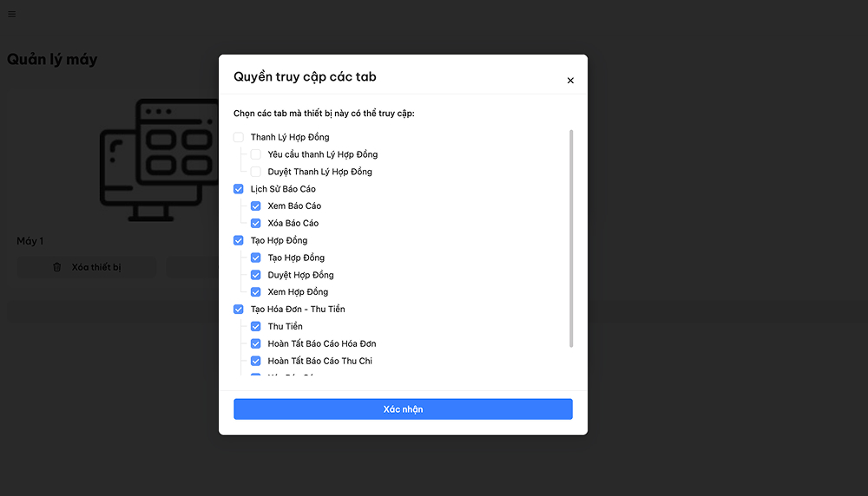Click the Xóa thiết bị button

(86, 267)
